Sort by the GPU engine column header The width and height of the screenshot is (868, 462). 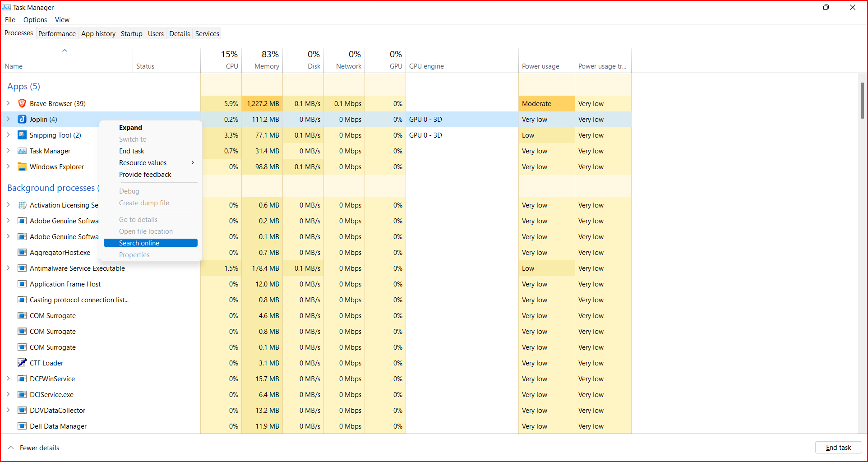(462, 60)
